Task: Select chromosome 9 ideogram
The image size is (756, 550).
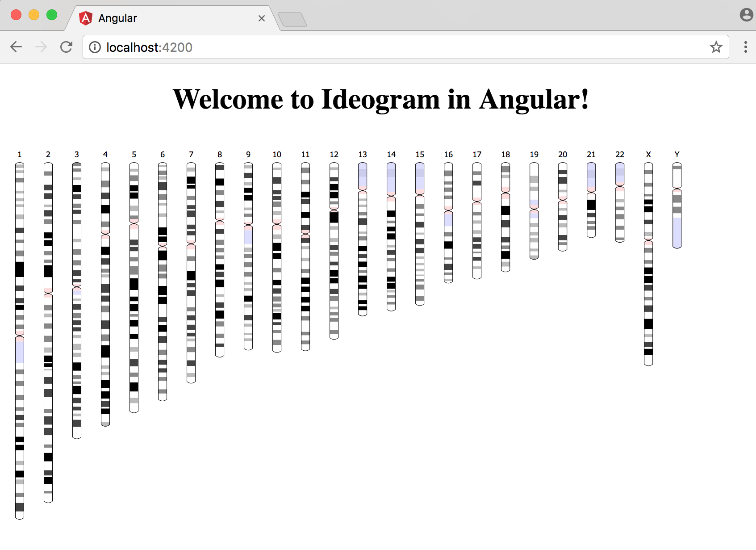Action: (248, 256)
